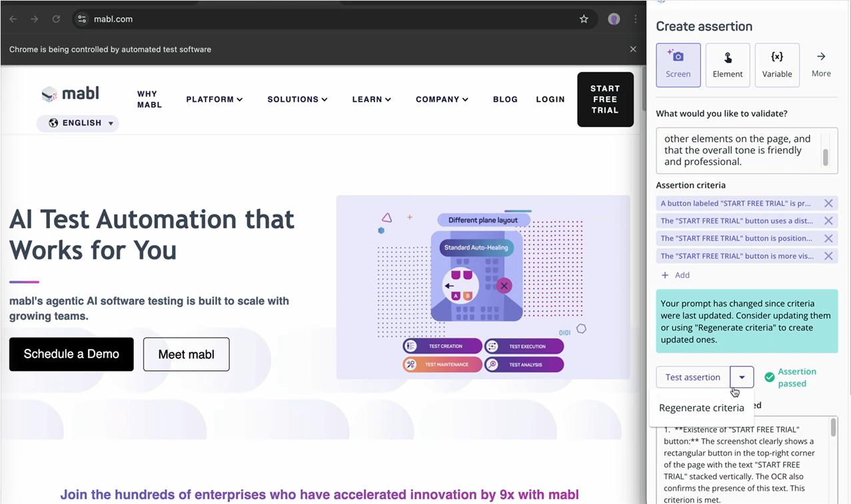Click the hero illustration image
The width and height of the screenshot is (851, 504).
coord(483,287)
